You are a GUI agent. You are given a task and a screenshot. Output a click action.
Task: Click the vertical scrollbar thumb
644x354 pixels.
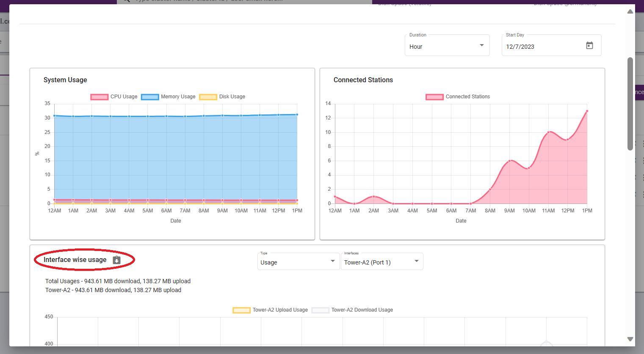630,104
